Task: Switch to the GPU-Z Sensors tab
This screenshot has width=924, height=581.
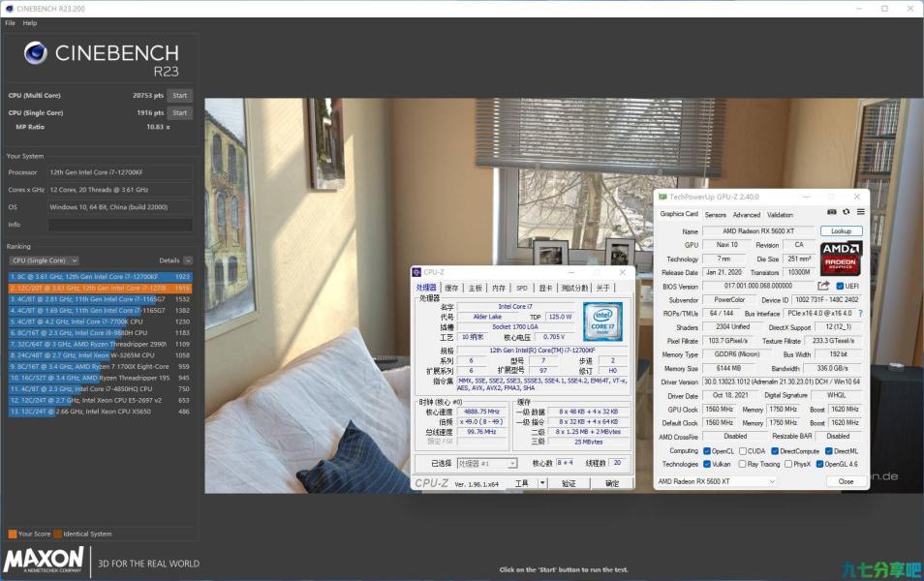Action: [x=716, y=215]
